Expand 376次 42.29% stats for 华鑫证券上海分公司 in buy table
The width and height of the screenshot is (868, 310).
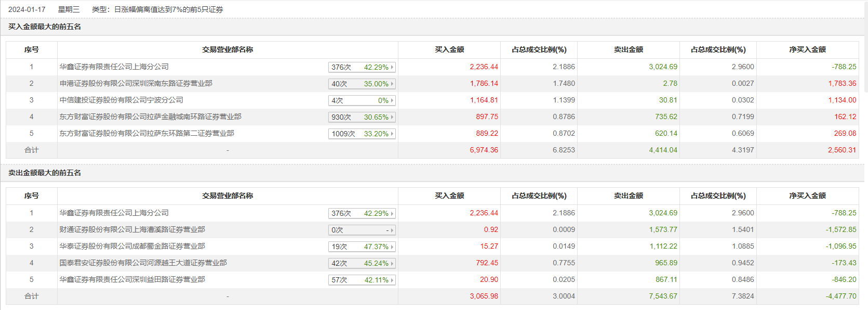[362, 67]
